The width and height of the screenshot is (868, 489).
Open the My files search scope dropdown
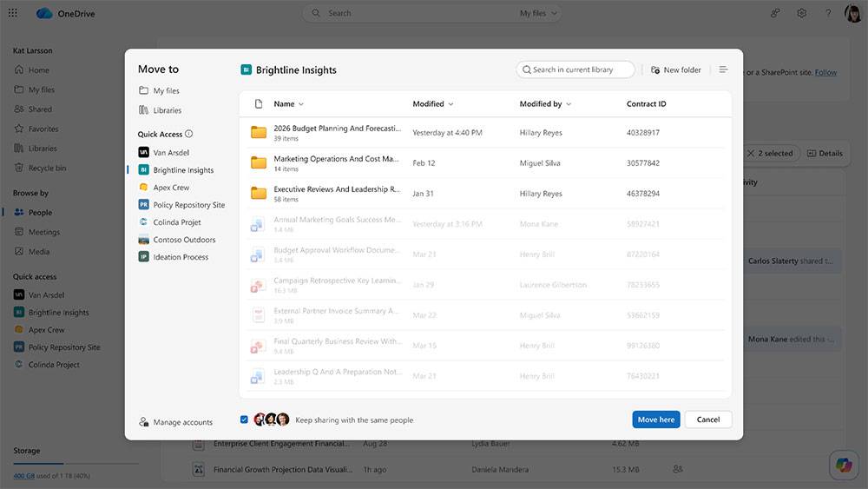click(x=538, y=13)
